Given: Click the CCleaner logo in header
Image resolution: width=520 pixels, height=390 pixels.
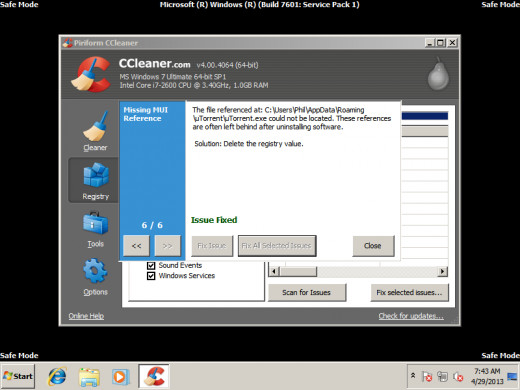Looking at the screenshot, I should [x=91, y=74].
